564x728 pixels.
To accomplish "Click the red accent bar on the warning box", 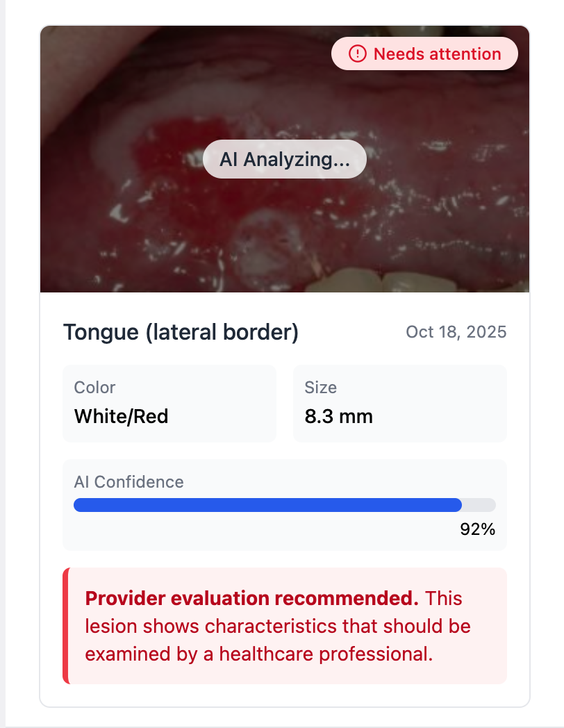I will tap(65, 625).
